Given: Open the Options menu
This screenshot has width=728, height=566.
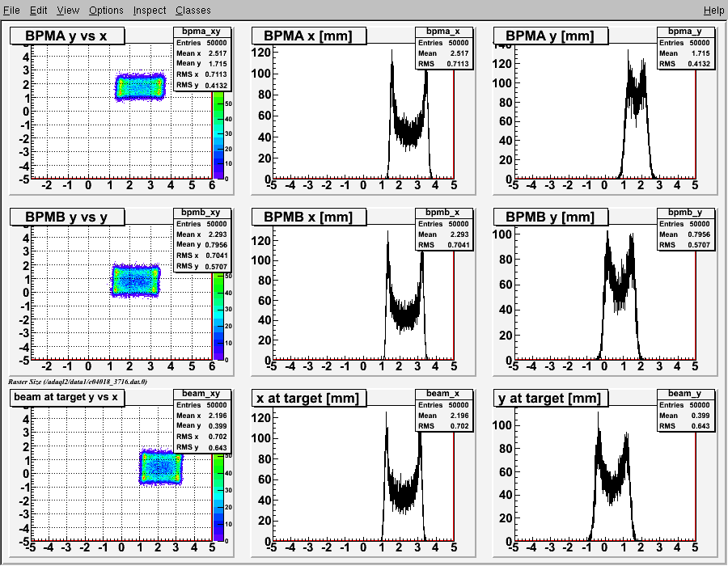Looking at the screenshot, I should click(106, 11).
